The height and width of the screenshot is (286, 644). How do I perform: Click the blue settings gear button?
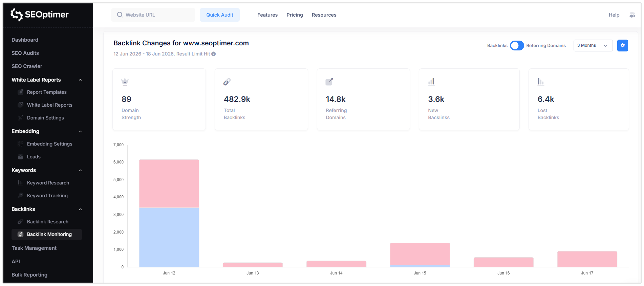[x=622, y=45]
